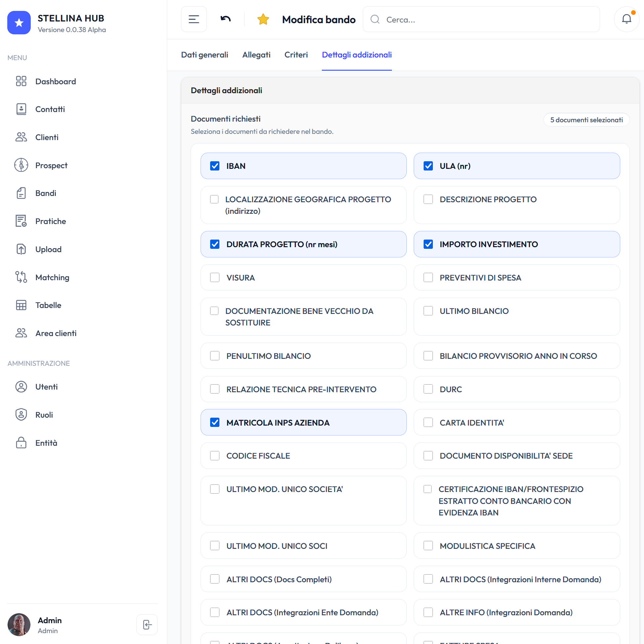
Task: Check the VISURA checkbox
Action: [x=215, y=278]
